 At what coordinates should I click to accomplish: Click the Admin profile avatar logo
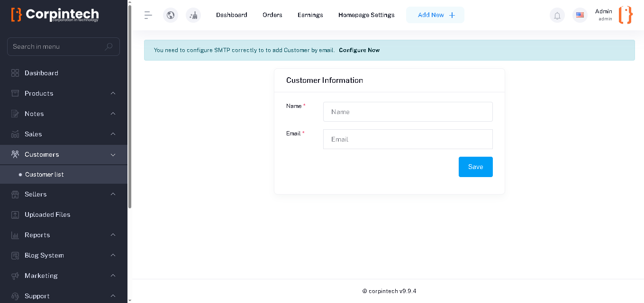pyautogui.click(x=626, y=15)
